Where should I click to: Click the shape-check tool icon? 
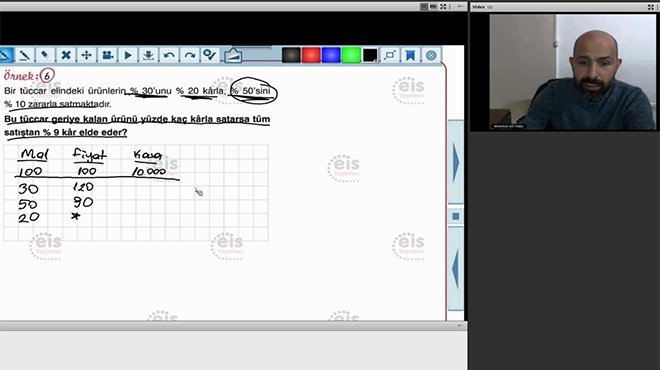[210, 55]
